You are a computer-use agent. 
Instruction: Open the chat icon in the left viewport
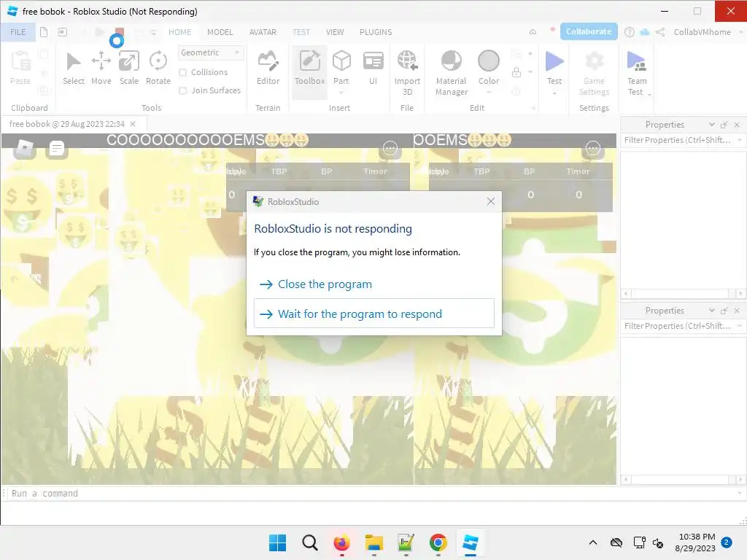coord(56,149)
